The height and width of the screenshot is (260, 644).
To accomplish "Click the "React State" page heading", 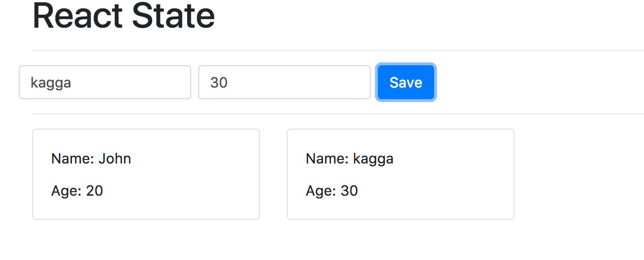I will click(x=124, y=16).
